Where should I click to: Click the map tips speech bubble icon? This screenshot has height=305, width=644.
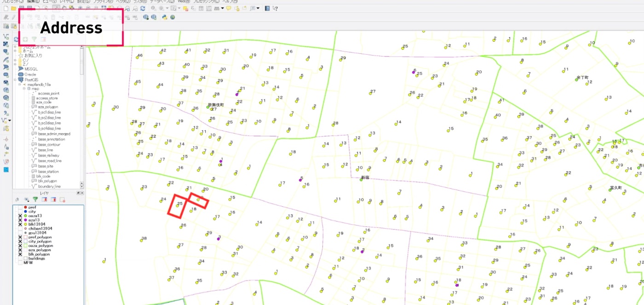[229, 8]
